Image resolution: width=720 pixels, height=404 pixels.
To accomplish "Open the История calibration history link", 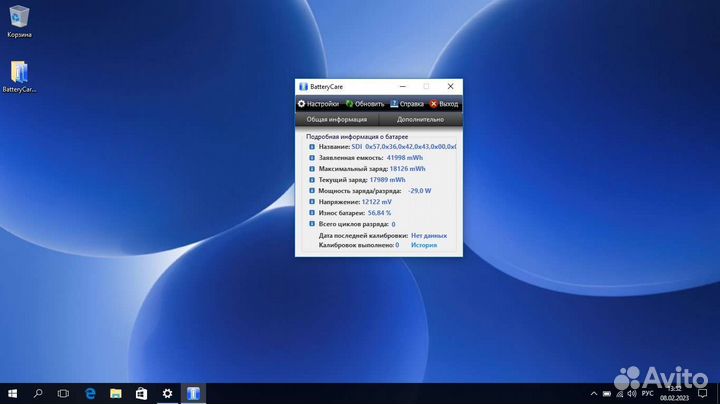I will coord(423,244).
